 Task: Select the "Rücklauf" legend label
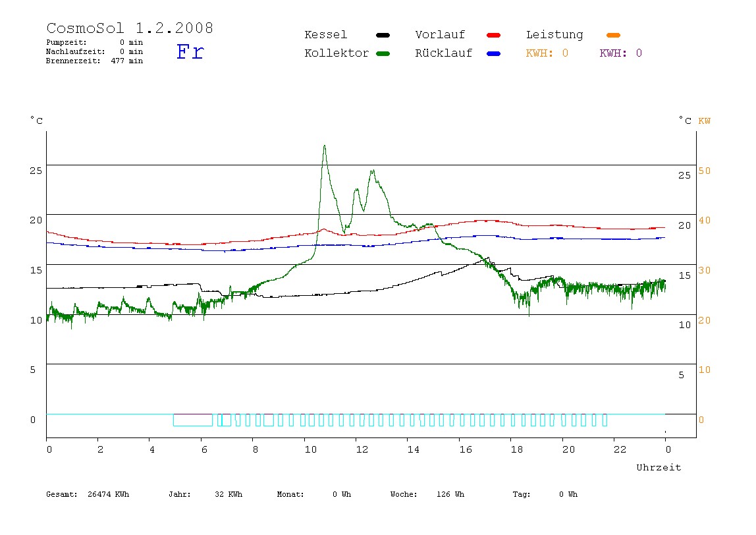(x=444, y=53)
